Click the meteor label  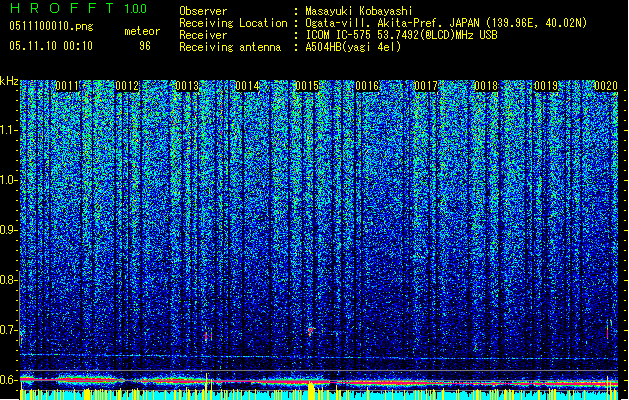(142, 31)
